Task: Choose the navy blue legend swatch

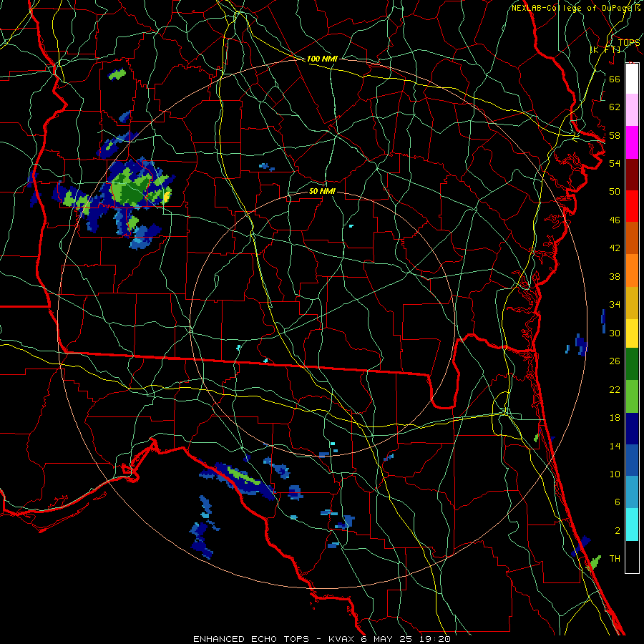Action: coord(632,429)
